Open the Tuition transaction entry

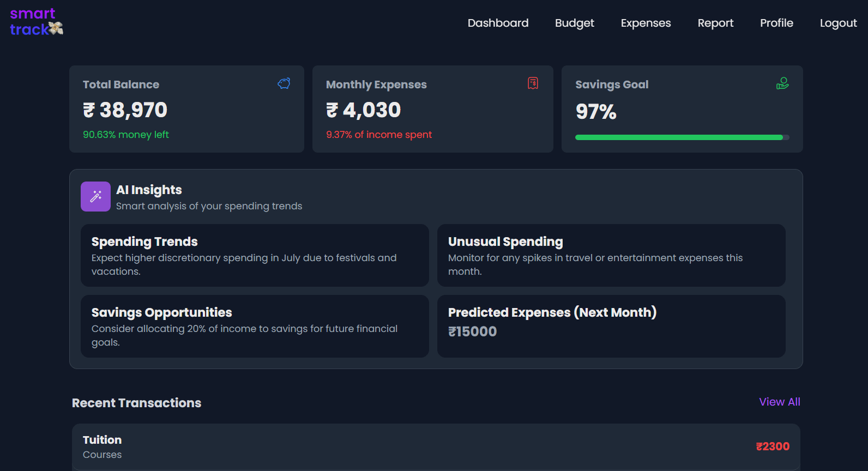coord(436,446)
